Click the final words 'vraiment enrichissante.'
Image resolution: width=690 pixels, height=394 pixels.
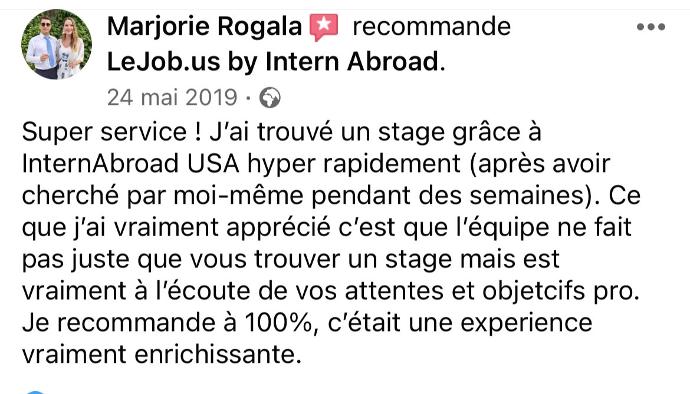pos(162,354)
